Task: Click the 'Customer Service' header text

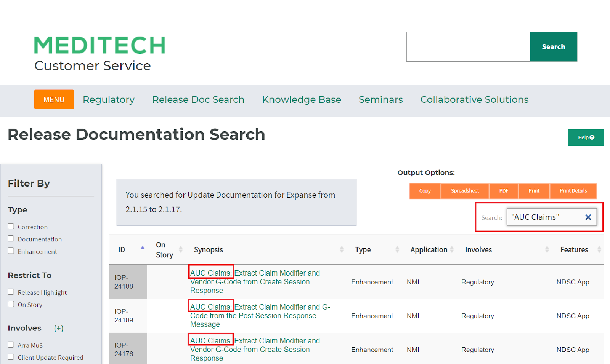Action: (x=93, y=66)
